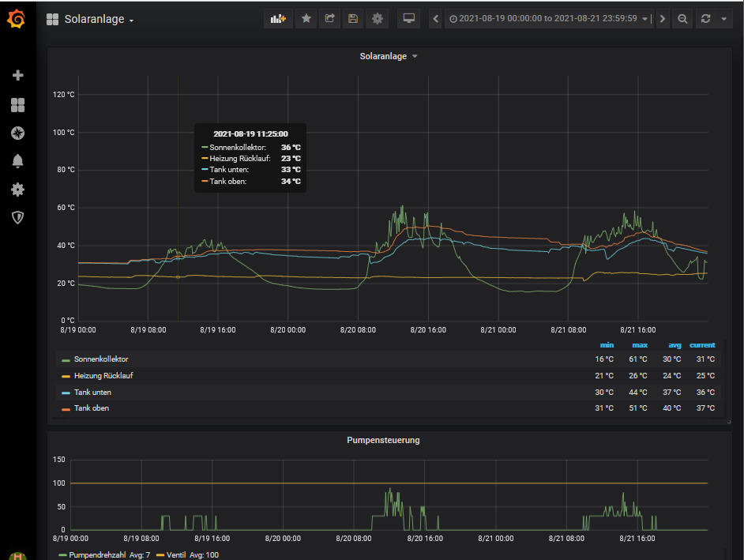Open Dashboards icon in the sidebar
Image resolution: width=744 pixels, height=560 pixels.
click(x=17, y=105)
